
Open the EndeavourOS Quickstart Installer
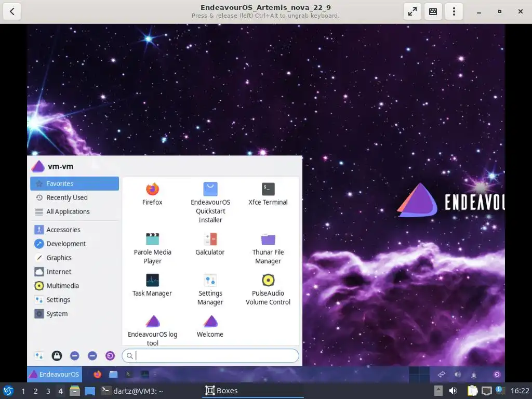pyautogui.click(x=210, y=203)
